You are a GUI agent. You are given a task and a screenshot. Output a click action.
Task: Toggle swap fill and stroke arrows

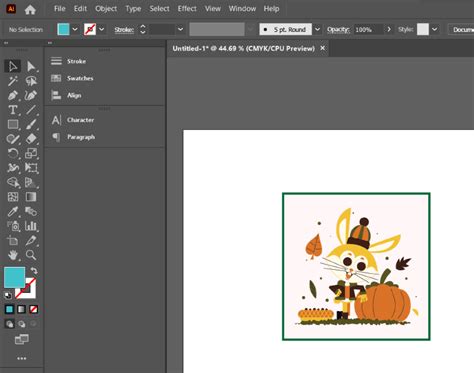(x=34, y=270)
